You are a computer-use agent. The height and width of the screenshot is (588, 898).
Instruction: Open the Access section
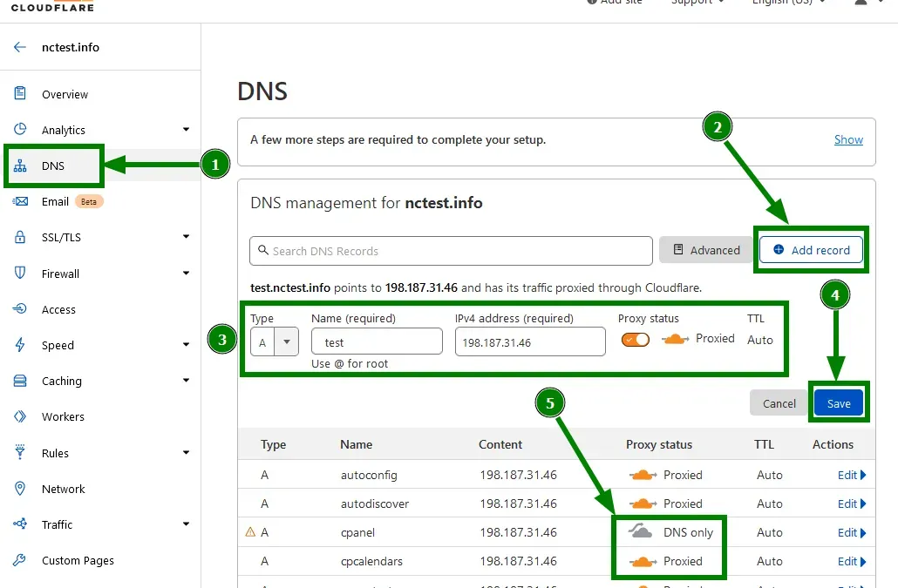coord(58,309)
